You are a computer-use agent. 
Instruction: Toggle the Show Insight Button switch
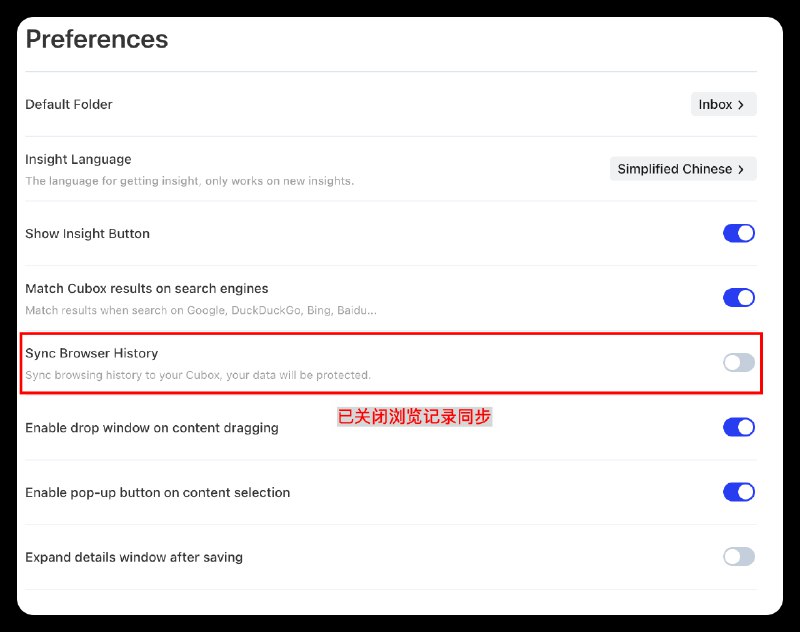[738, 233]
